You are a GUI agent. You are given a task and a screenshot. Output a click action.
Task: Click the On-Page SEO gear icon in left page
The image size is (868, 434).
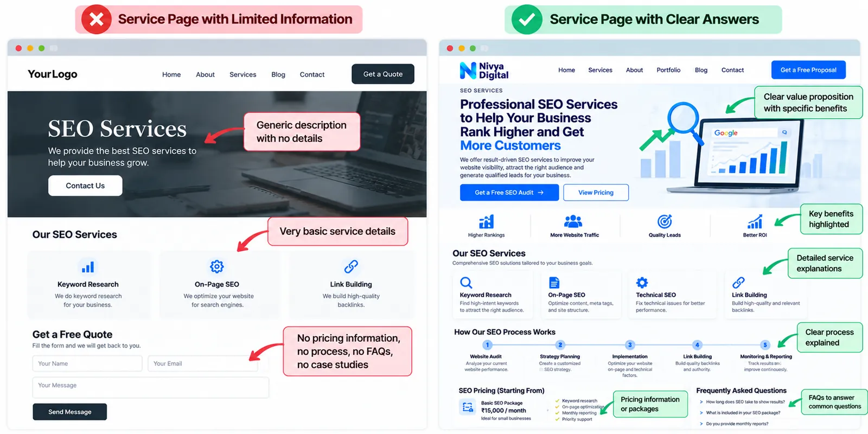pos(217,266)
